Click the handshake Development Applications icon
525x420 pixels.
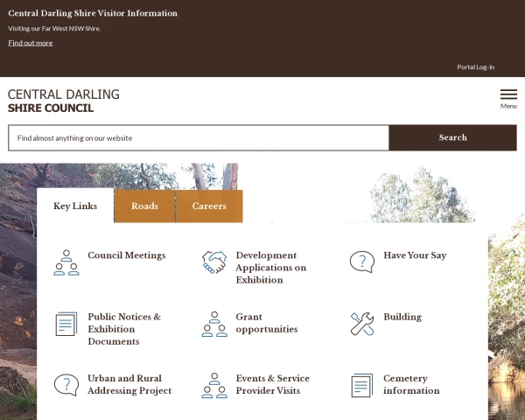tap(214, 262)
